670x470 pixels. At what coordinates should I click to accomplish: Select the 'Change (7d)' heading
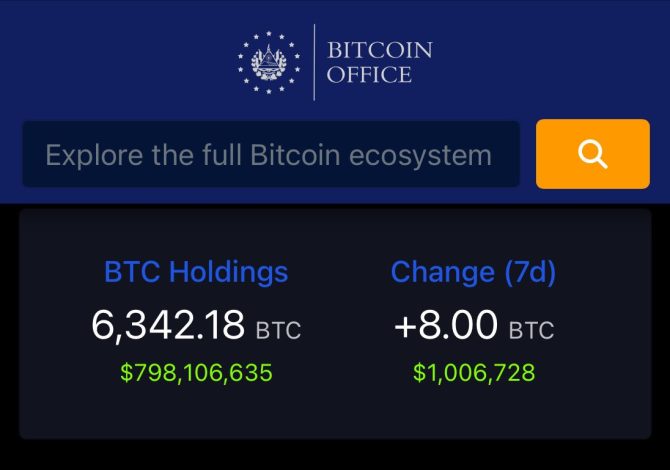pyautogui.click(x=473, y=272)
